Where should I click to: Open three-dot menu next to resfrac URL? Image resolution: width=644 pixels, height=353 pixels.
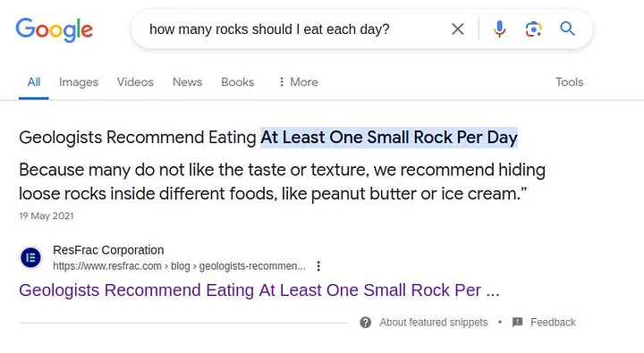pos(318,266)
